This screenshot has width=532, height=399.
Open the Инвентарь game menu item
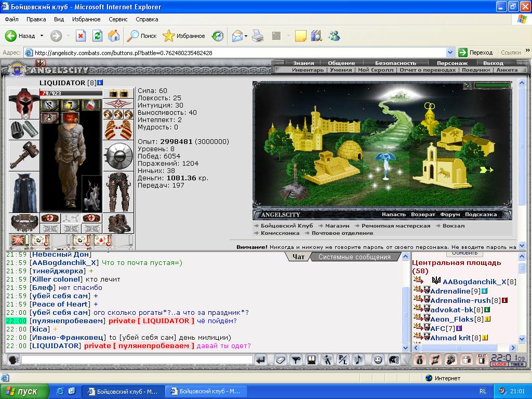coord(308,70)
